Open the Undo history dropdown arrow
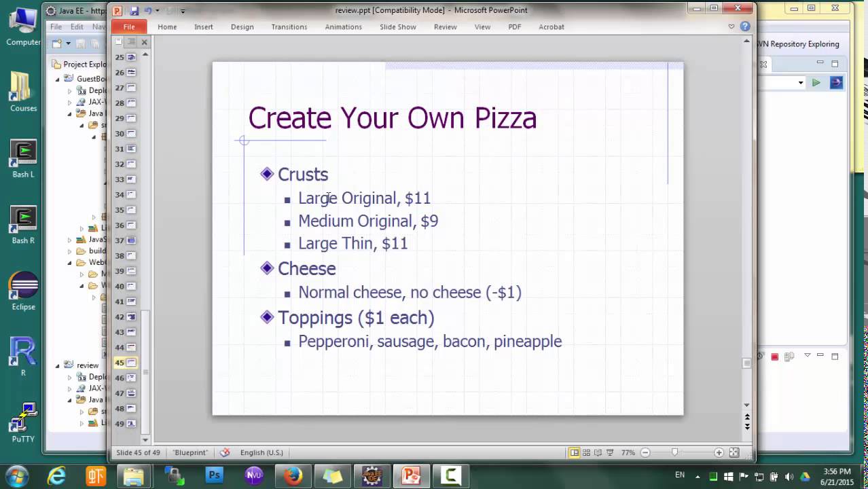The width and height of the screenshot is (868, 489). tap(157, 10)
